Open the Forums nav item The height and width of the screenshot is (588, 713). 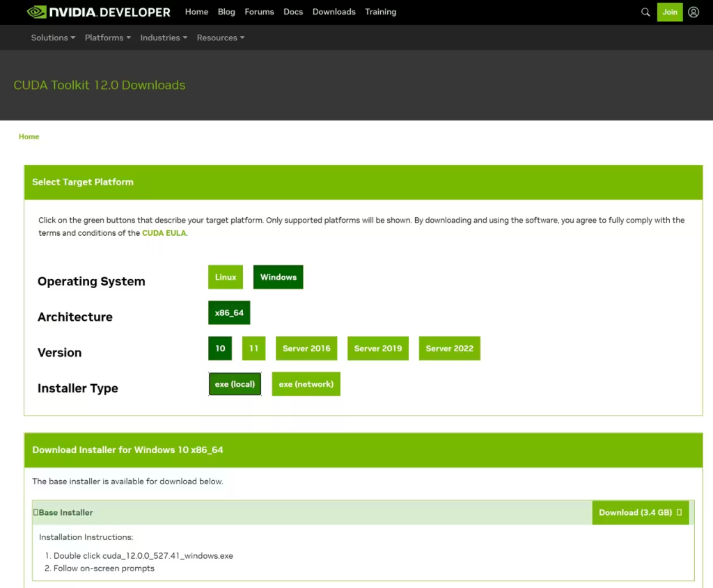coord(259,12)
